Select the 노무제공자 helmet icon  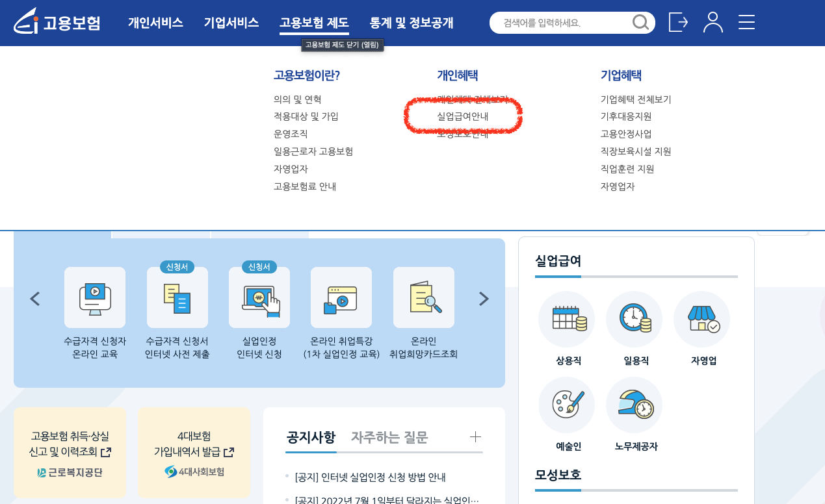pos(634,404)
